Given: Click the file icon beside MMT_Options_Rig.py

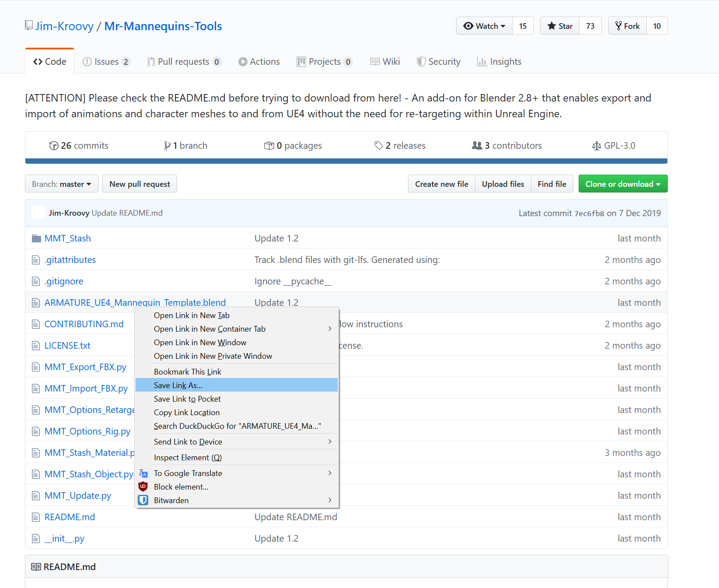Looking at the screenshot, I should [x=36, y=431].
